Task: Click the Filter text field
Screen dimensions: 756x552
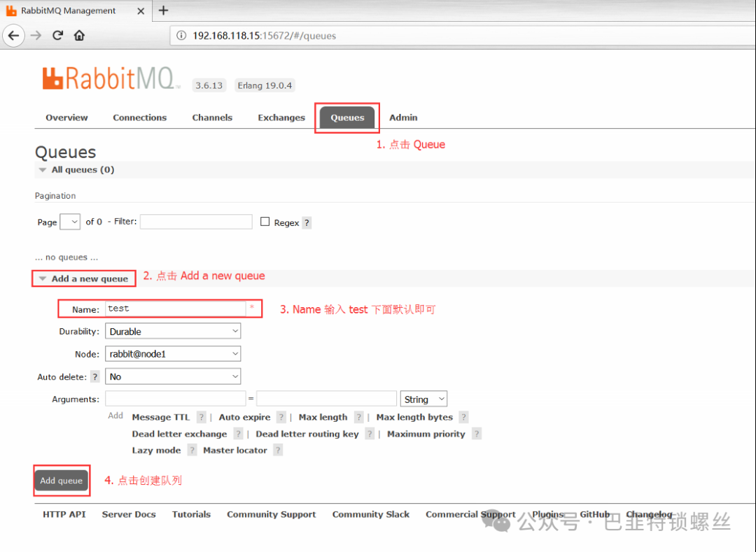Action: pyautogui.click(x=196, y=222)
